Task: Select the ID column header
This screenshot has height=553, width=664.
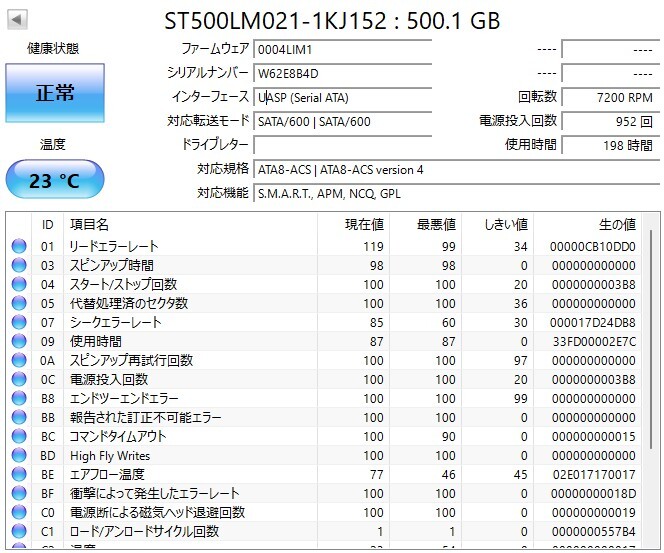Action: click(47, 224)
